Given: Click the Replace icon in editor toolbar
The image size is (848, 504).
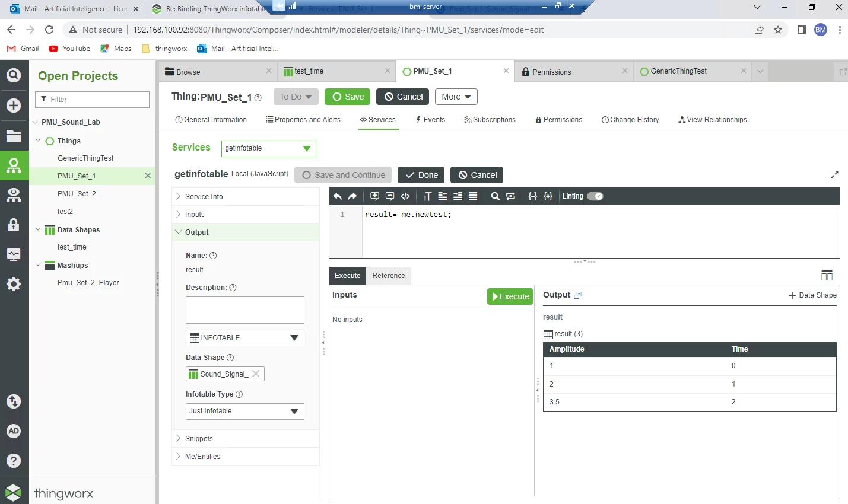Looking at the screenshot, I should tap(510, 196).
